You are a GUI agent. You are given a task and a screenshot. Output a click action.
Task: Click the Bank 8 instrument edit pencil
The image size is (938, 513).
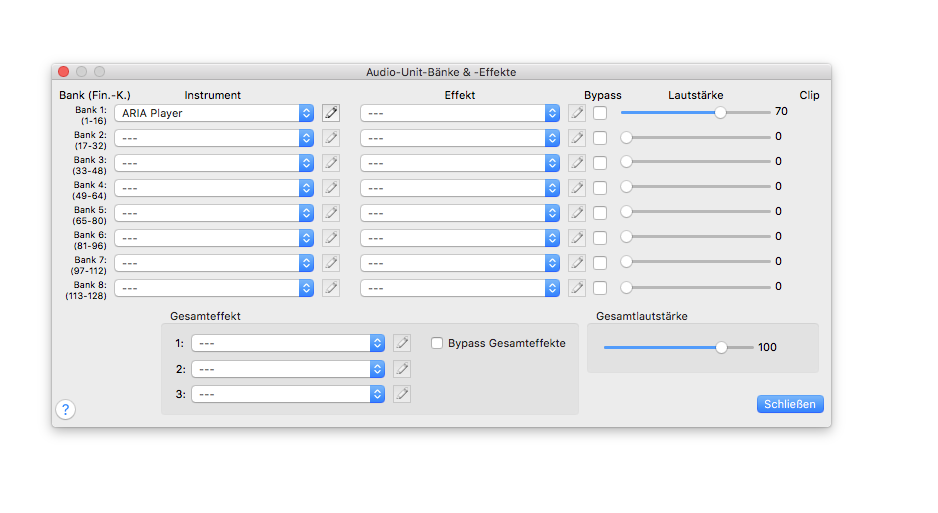pyautogui.click(x=331, y=288)
